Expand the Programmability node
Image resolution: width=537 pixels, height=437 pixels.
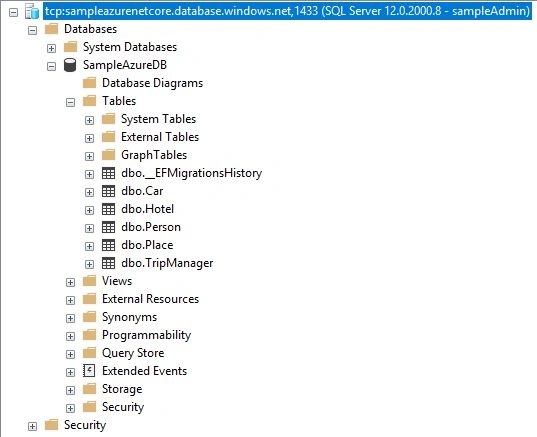click(x=71, y=337)
